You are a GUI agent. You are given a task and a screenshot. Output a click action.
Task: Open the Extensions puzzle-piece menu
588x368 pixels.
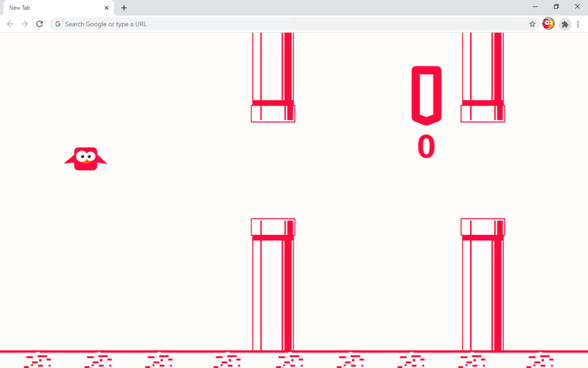point(565,24)
